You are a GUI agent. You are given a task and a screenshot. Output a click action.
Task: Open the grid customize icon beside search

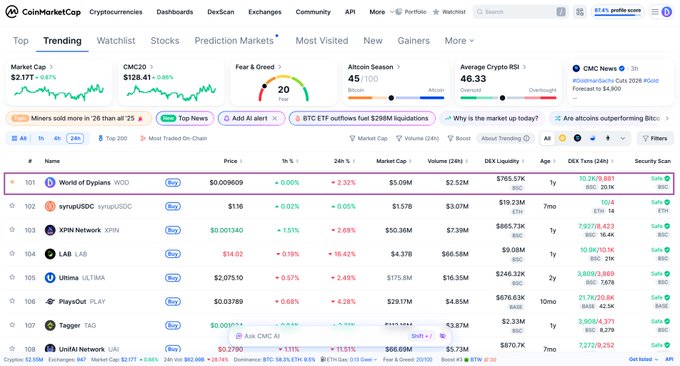tap(580, 12)
